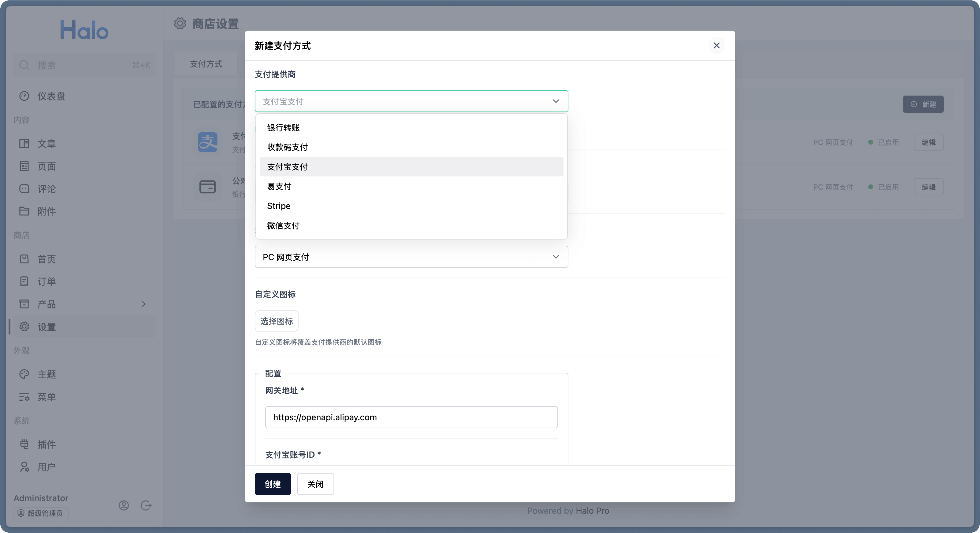Click the dashboard gauge icon in sidebar
This screenshot has height=533, width=980.
[x=24, y=96]
